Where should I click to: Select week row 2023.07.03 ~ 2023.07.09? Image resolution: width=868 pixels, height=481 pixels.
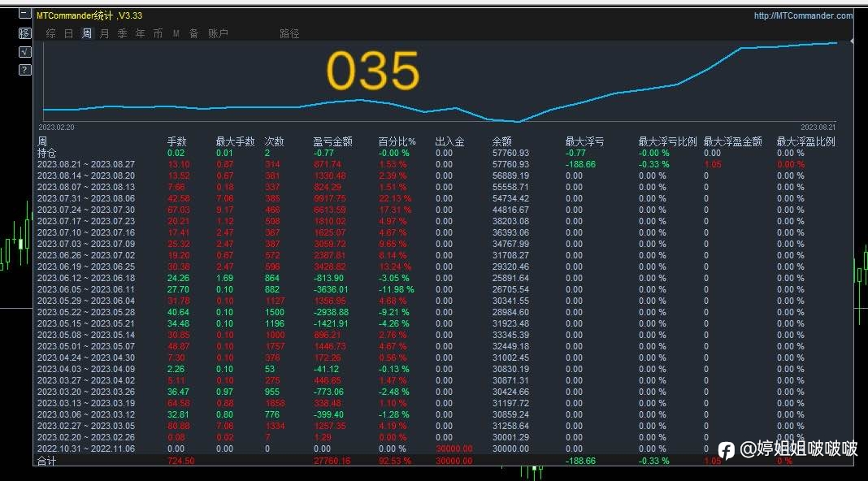(x=86, y=244)
